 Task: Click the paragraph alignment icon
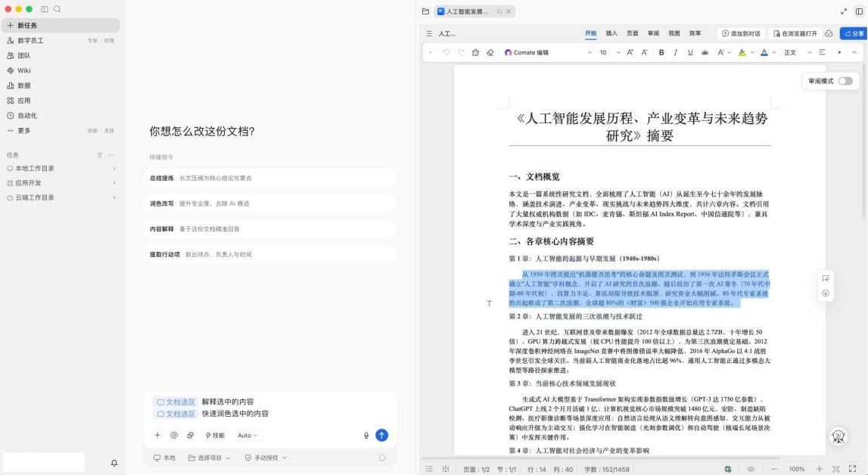pyautogui.click(x=822, y=52)
